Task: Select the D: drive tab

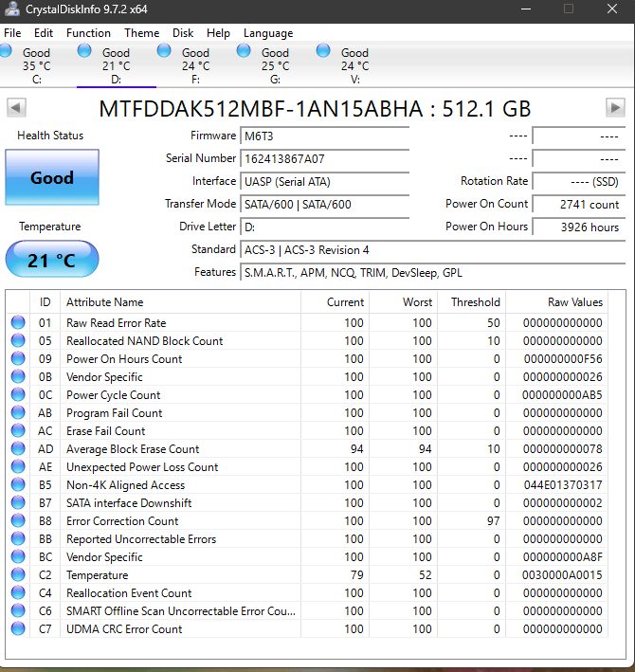Action: 117,64
